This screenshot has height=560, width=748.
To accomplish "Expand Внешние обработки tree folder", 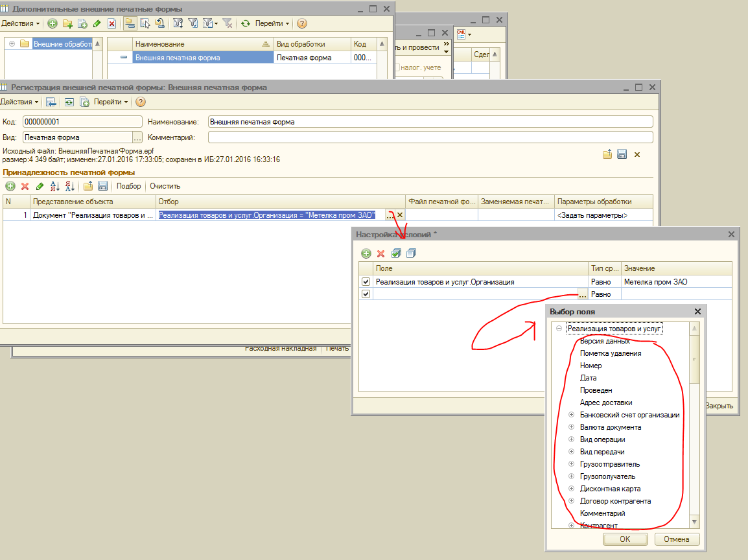I will 12,44.
